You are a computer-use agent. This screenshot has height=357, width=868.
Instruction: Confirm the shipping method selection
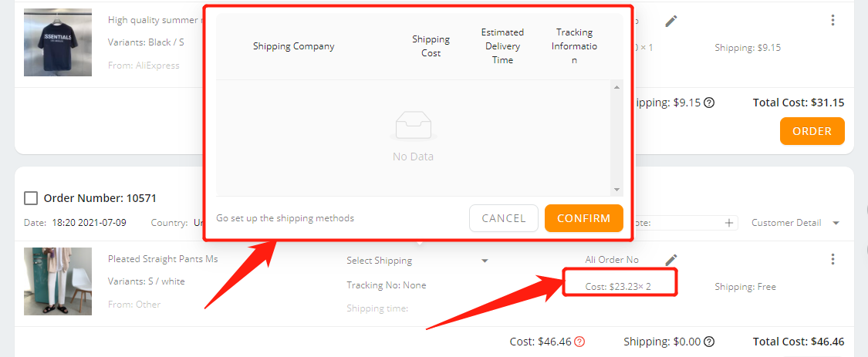pos(584,218)
